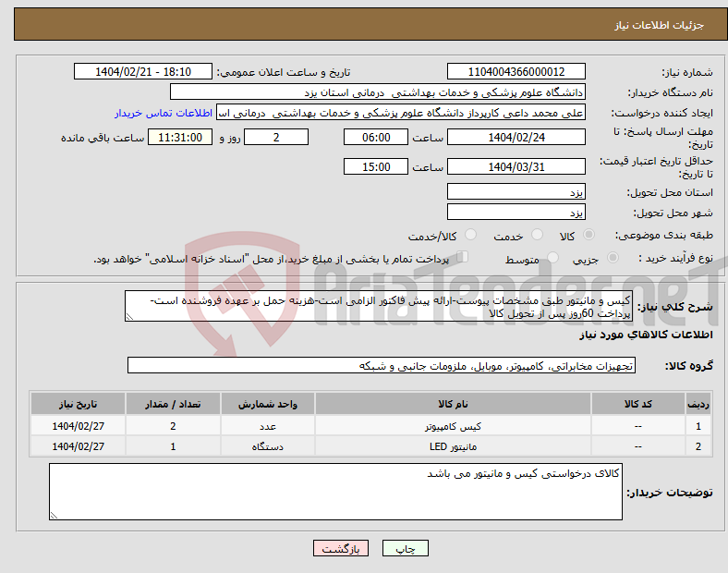Click the deadline time field 06:00
This screenshot has height=573, width=728.
pos(376,138)
